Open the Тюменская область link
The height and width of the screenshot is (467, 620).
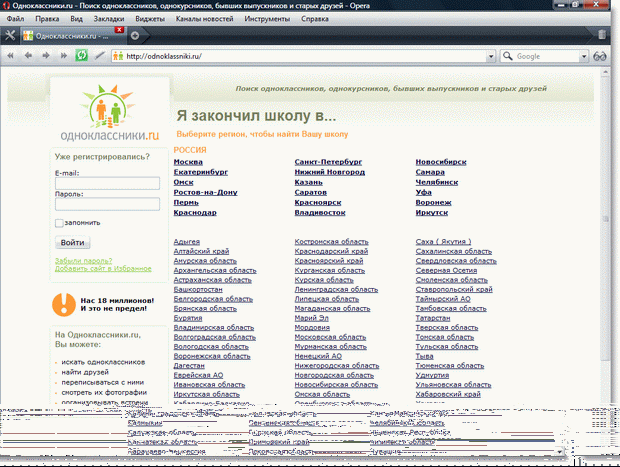[450, 366]
